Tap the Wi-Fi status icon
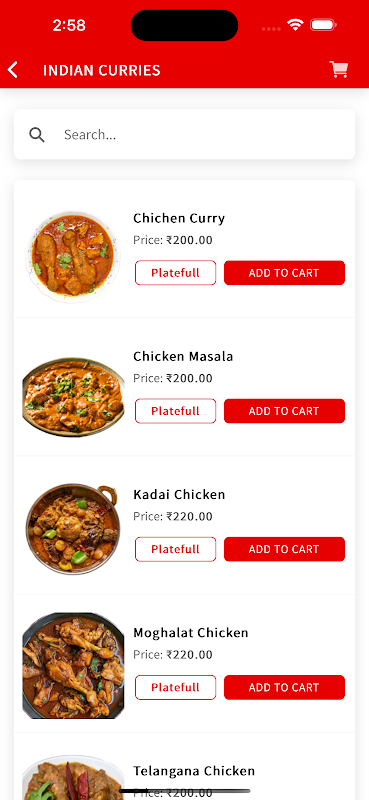This screenshot has height=800, width=369. coord(295,24)
